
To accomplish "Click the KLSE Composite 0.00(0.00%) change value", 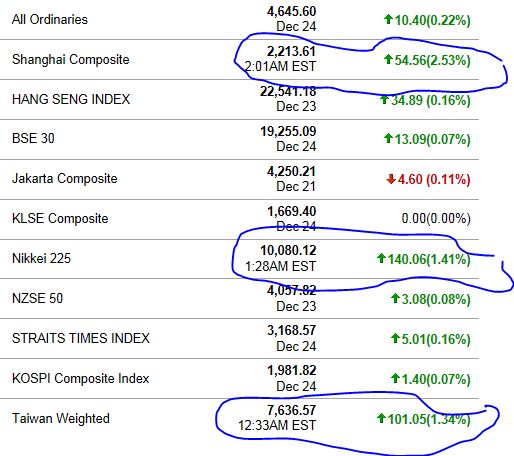I will pos(436,219).
